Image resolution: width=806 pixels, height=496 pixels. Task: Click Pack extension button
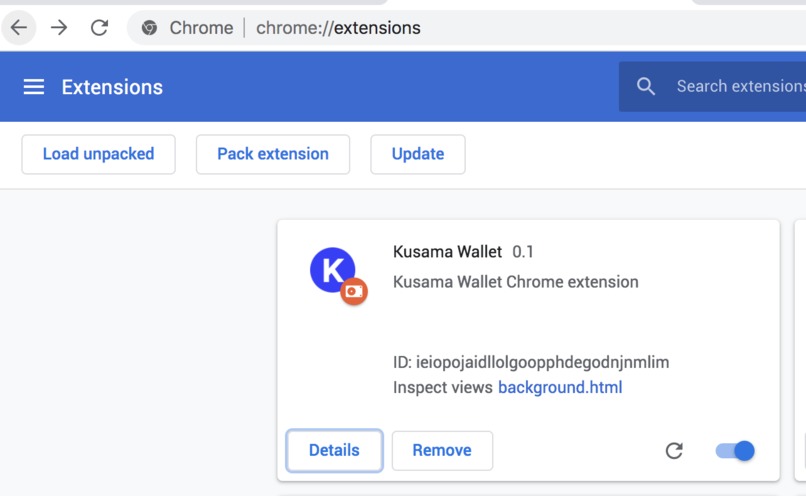(x=273, y=154)
